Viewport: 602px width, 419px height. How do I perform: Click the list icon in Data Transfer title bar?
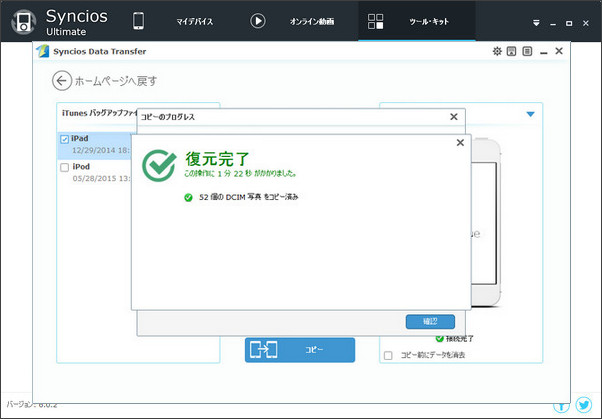[527, 51]
